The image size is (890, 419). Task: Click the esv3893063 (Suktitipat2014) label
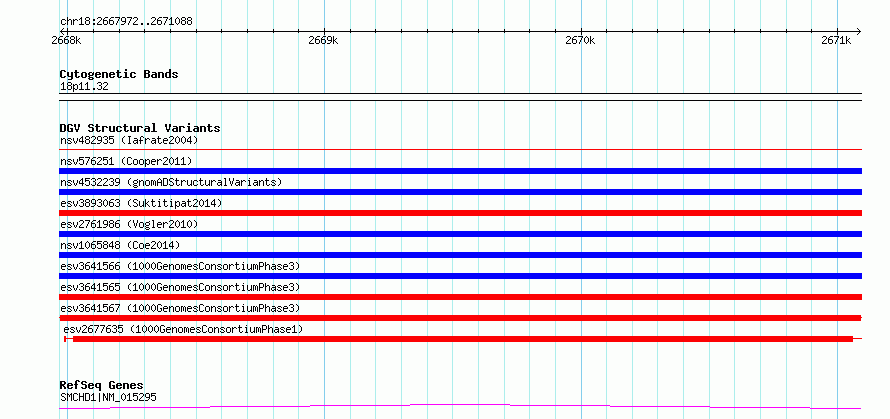(x=141, y=203)
